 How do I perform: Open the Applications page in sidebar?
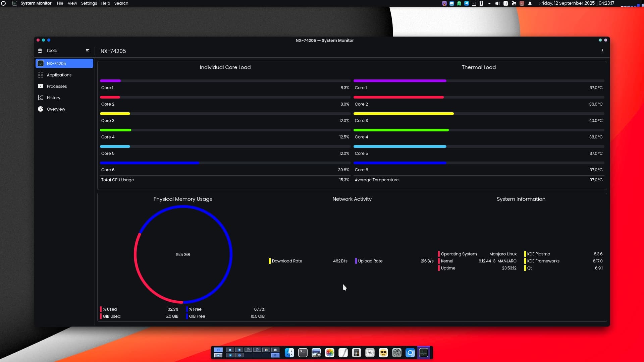pos(59,75)
